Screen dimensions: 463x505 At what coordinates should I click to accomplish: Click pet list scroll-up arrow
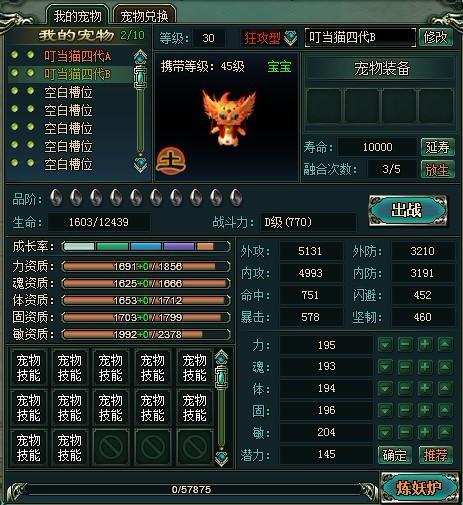point(140,56)
